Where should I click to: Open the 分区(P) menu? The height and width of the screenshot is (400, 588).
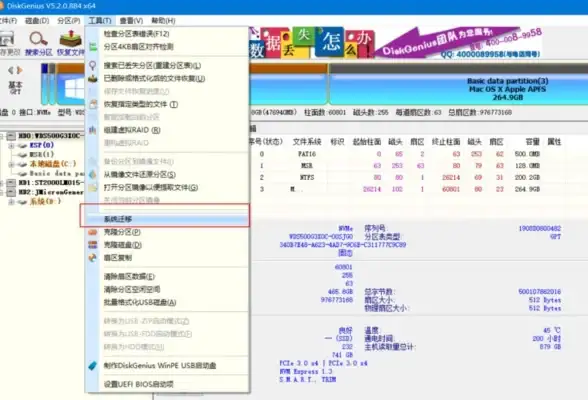click(x=69, y=21)
